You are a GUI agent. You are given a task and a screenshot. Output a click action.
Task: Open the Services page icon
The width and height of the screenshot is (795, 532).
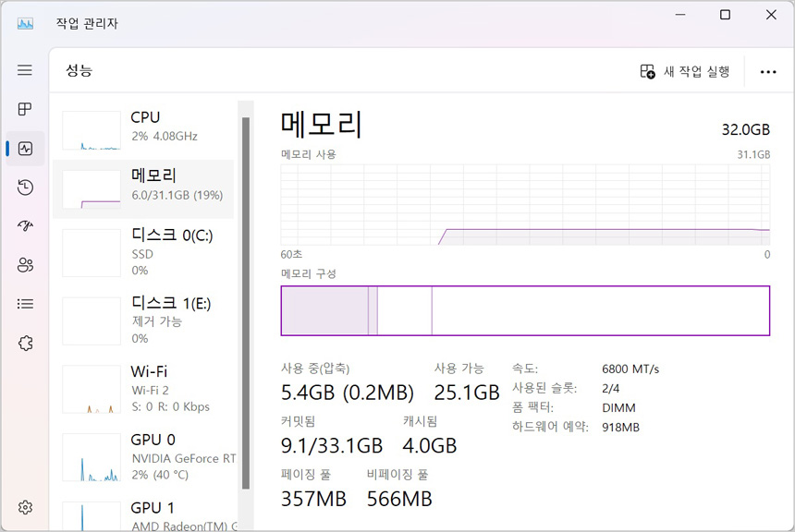(x=25, y=343)
